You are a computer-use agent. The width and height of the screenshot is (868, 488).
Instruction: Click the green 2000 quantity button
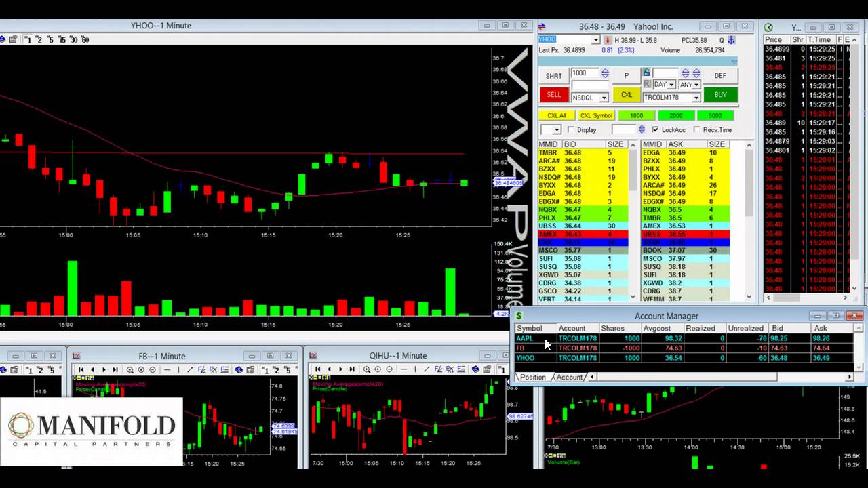click(676, 115)
